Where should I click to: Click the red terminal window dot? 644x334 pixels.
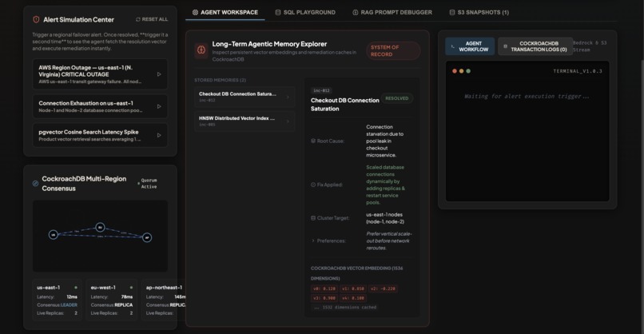(x=455, y=71)
